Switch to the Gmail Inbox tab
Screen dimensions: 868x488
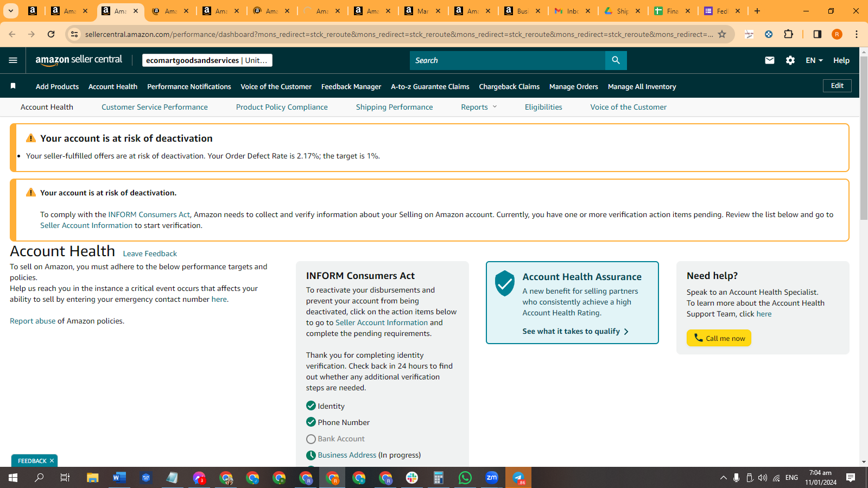[573, 11]
